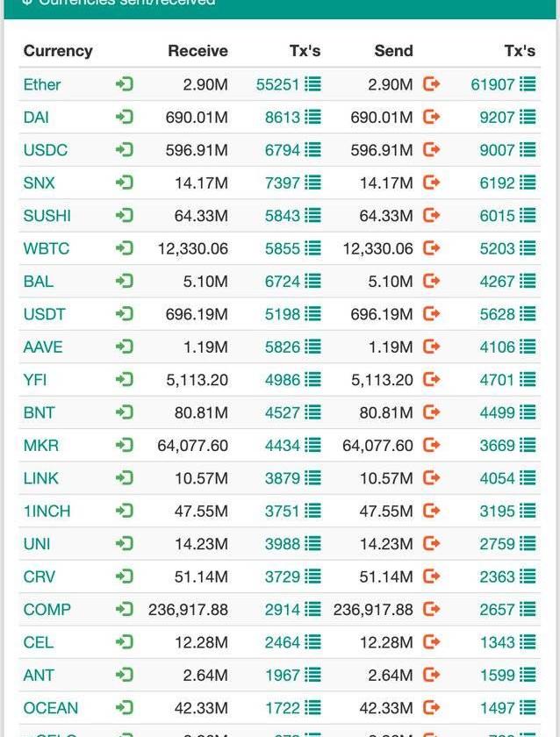This screenshot has height=737, width=560.
Task: Open the send transactions list icon for AAVE
Action: tap(528, 347)
